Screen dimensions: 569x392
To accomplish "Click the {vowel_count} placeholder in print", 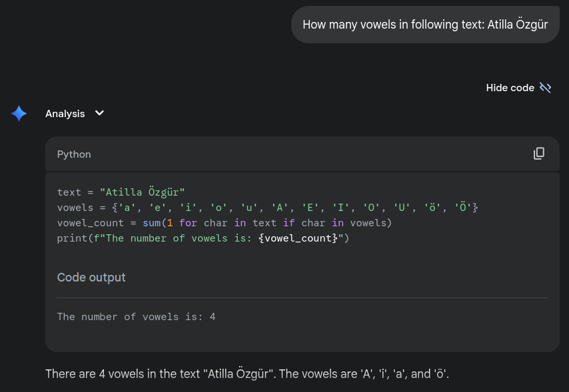I will [298, 238].
